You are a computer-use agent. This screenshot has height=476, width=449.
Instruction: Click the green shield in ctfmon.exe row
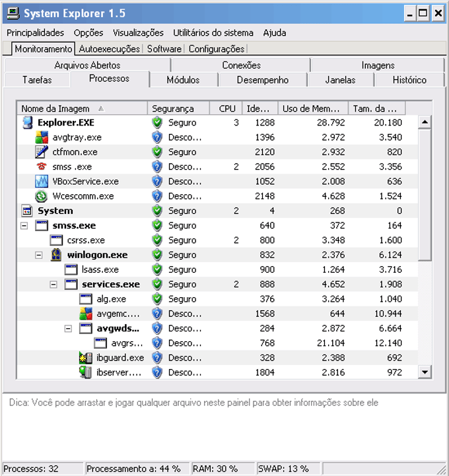click(157, 152)
